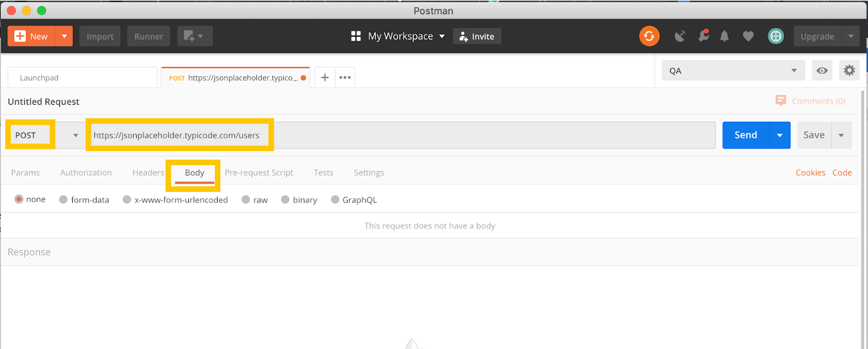868x349 pixels.
Task: Click the Import button
Action: (100, 36)
